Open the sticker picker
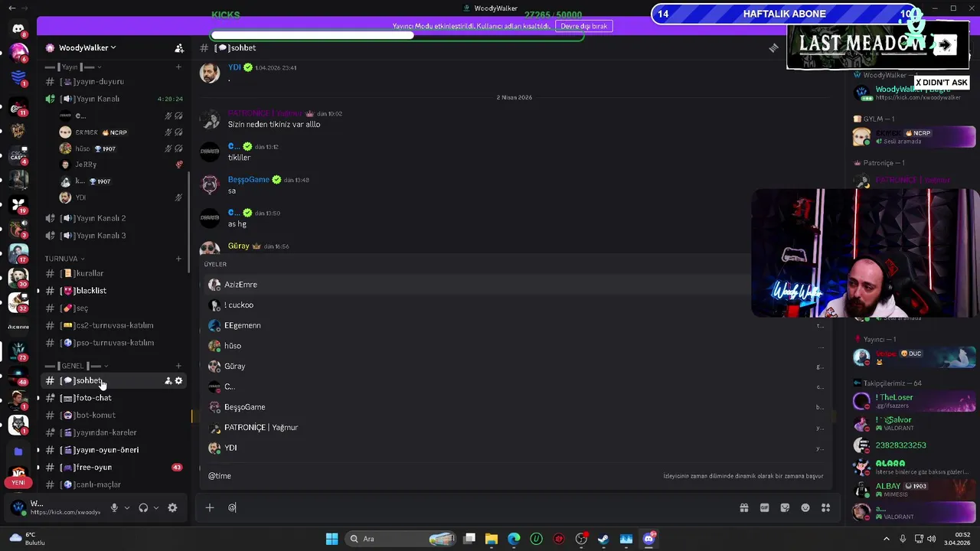Image resolution: width=980 pixels, height=551 pixels. pos(785,507)
